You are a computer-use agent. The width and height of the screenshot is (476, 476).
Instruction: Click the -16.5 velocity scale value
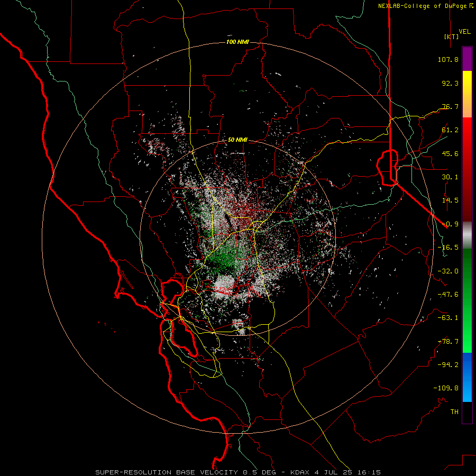click(448, 248)
